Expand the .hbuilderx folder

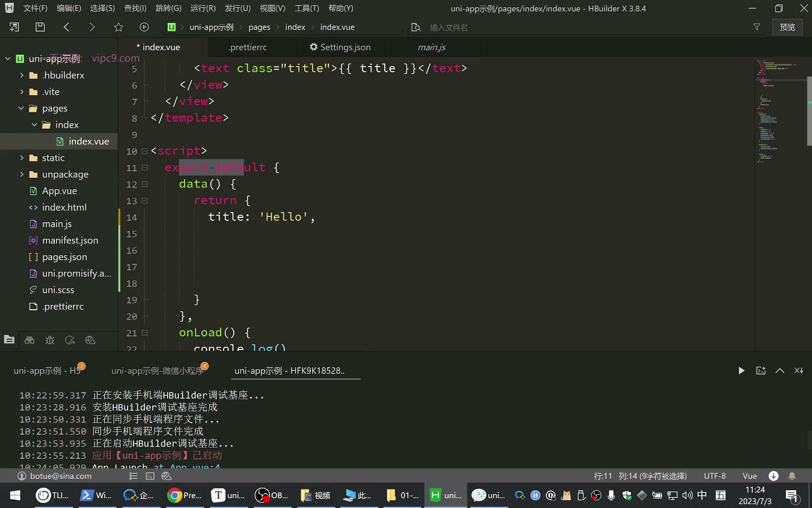point(22,75)
